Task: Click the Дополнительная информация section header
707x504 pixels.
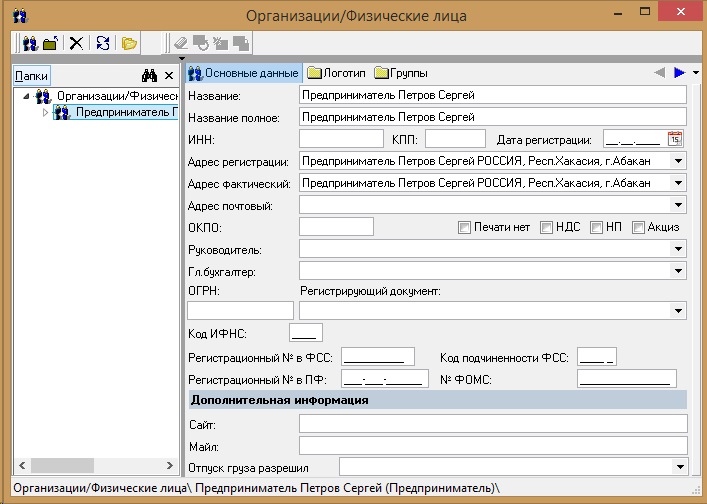Action: pyautogui.click(x=437, y=400)
